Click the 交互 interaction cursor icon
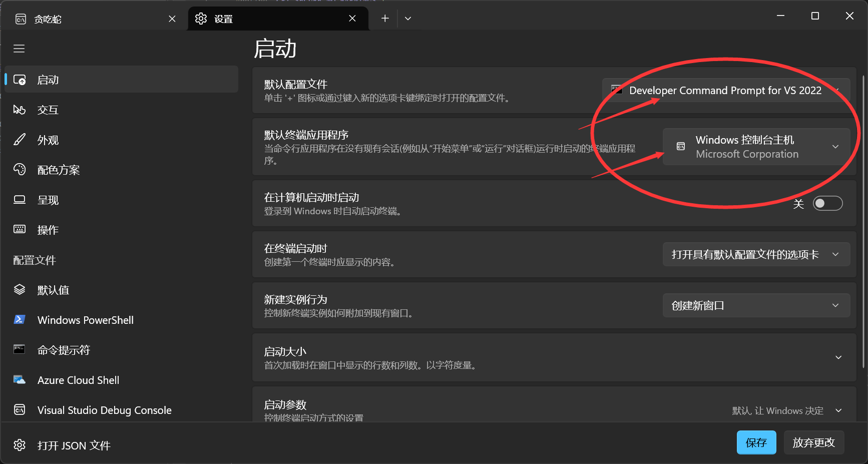This screenshot has height=464, width=868. 20,110
